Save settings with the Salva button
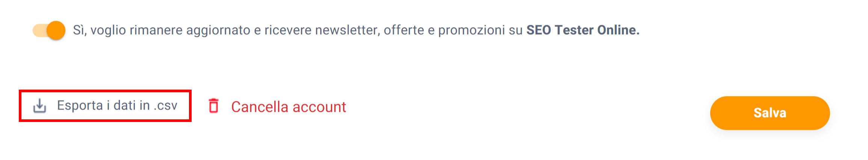The image size is (868, 160). pyautogui.click(x=770, y=113)
